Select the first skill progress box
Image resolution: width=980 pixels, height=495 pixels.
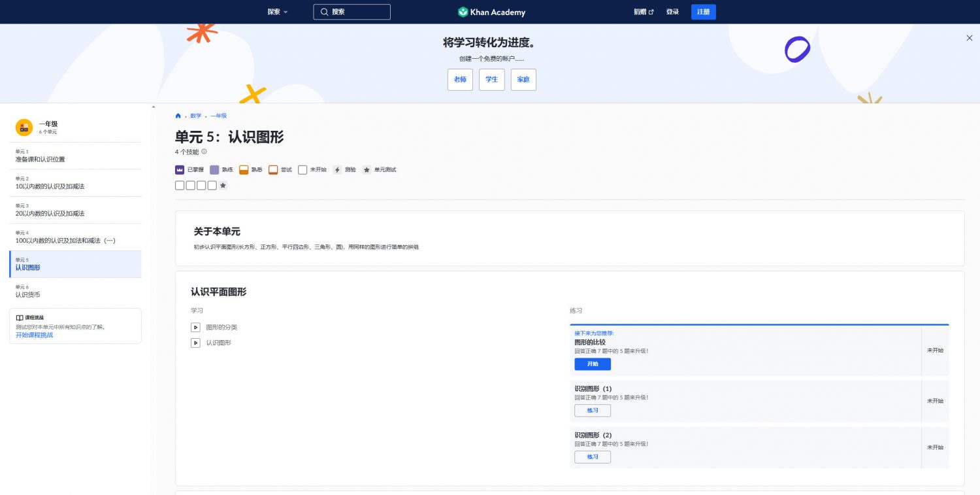pyautogui.click(x=180, y=186)
